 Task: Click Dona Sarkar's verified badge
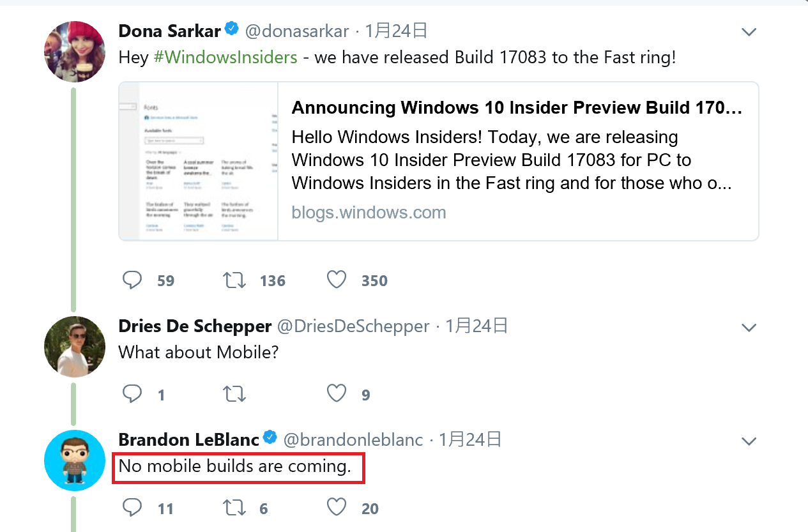tap(231, 29)
